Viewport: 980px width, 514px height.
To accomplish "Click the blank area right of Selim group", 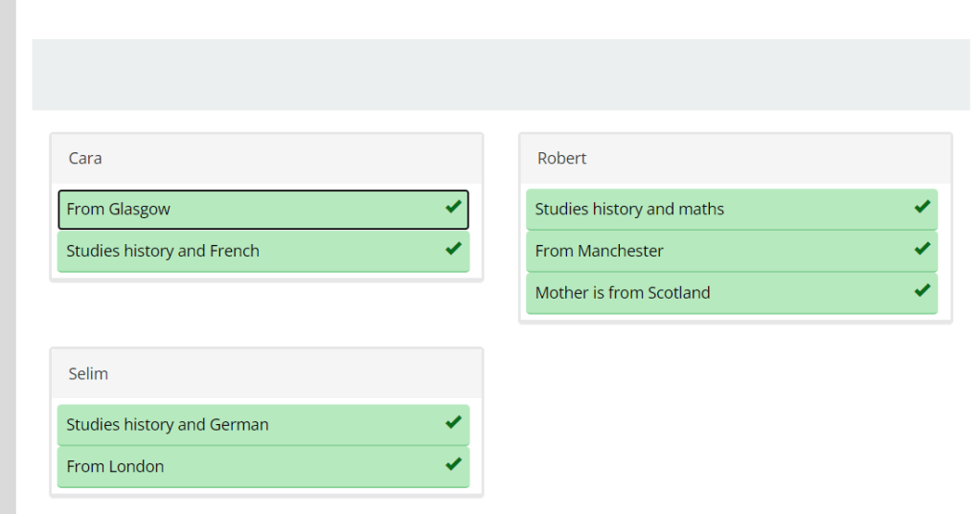I will point(735,421).
